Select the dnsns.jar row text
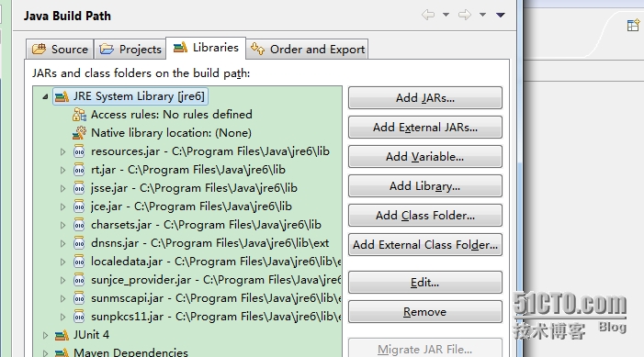644x357 pixels. 209,243
